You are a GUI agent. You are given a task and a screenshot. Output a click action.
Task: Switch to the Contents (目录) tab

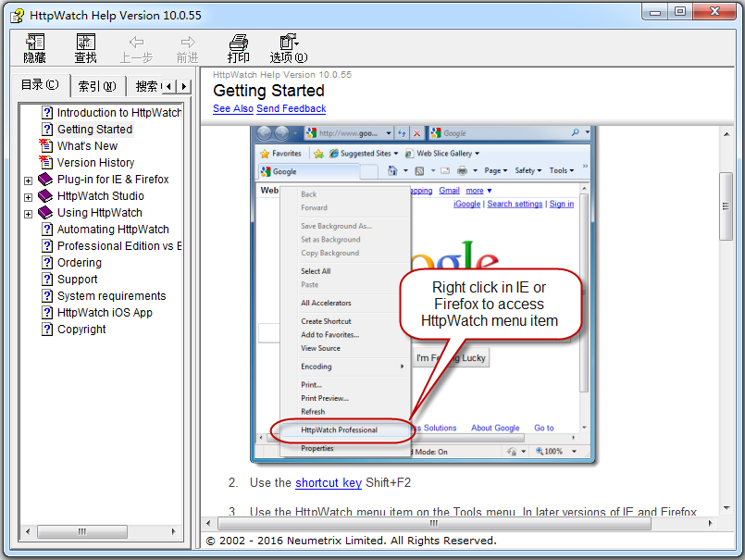point(40,85)
